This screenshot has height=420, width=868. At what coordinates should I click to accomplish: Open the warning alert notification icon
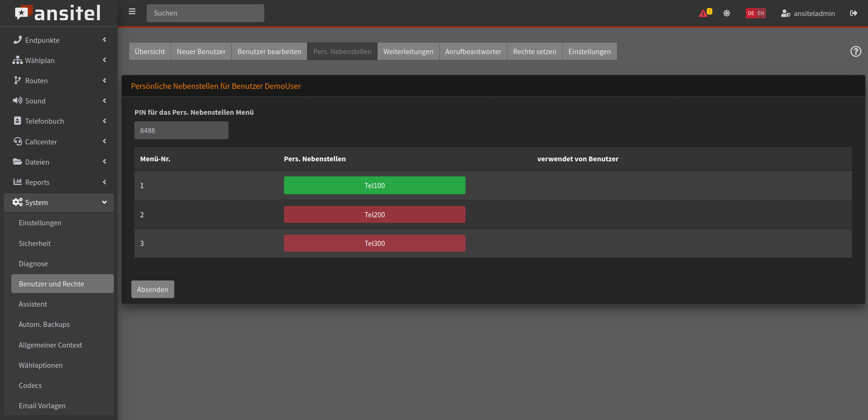click(x=704, y=13)
